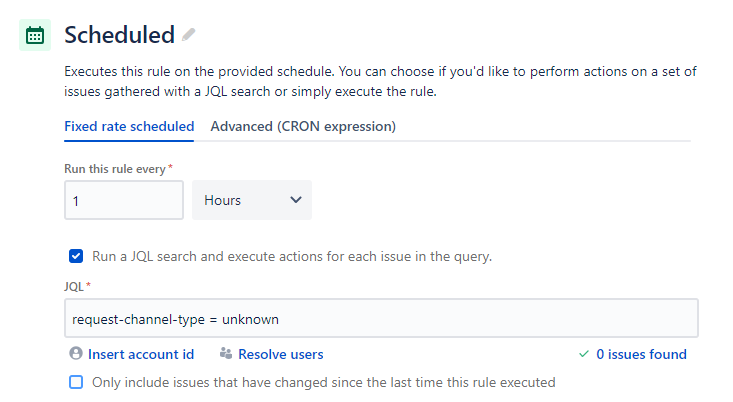Viewport: 733px width, 402px height.
Task: Click the Run this rule every number field
Action: coord(124,200)
